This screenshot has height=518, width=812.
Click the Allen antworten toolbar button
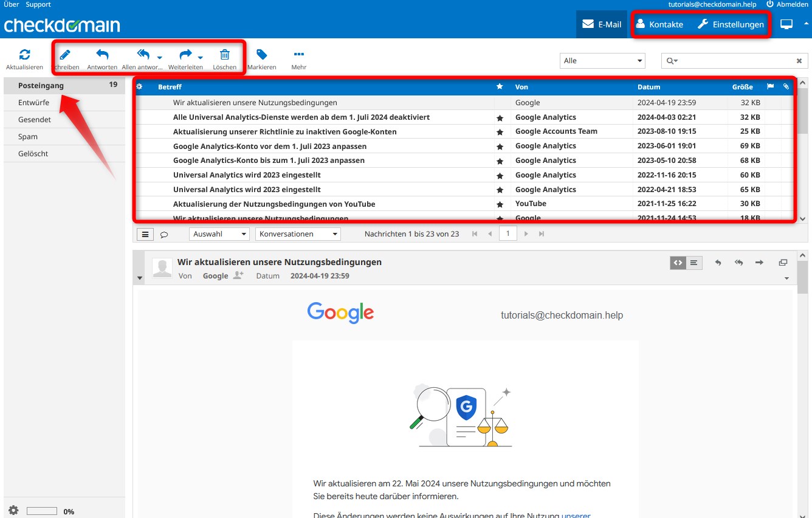(x=142, y=60)
